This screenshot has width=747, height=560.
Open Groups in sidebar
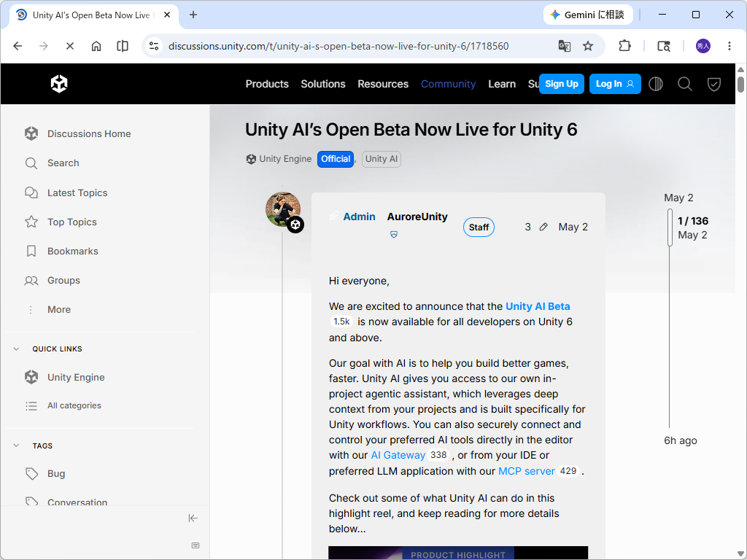pos(63,281)
